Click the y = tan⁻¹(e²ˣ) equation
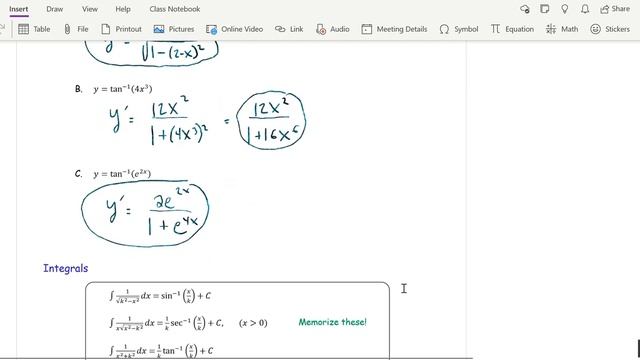 [x=122, y=174]
